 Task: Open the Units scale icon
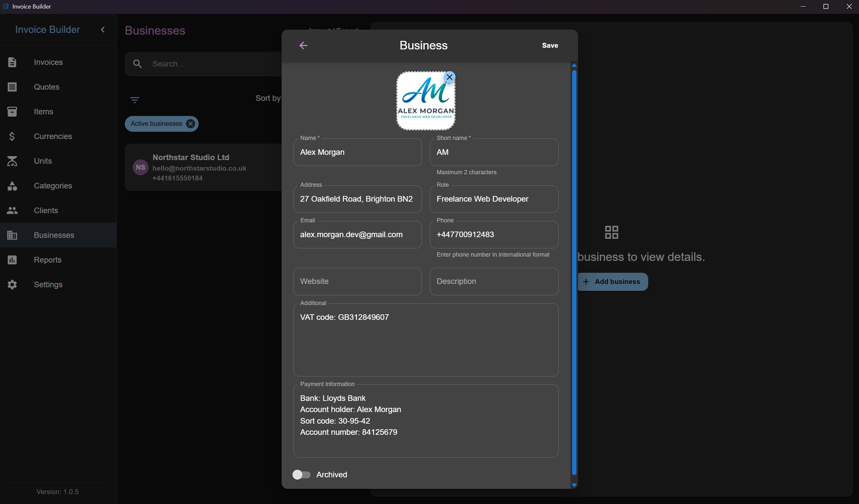12,161
